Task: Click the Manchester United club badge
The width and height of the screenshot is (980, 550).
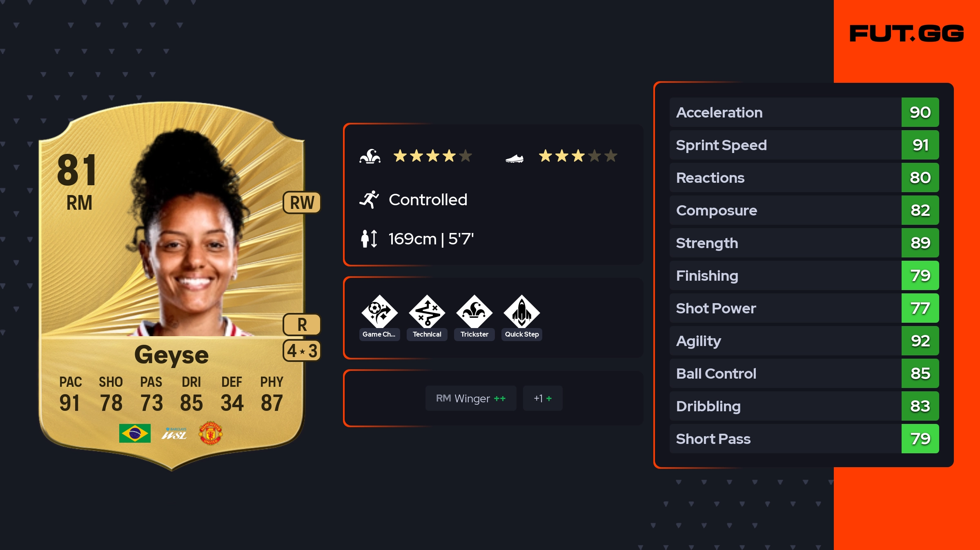Action: tap(210, 433)
